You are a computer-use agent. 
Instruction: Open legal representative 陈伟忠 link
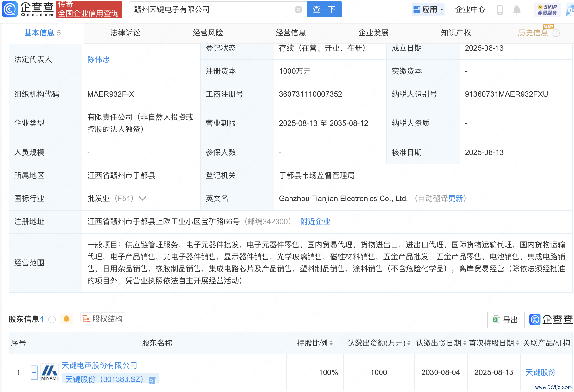pyautogui.click(x=98, y=59)
